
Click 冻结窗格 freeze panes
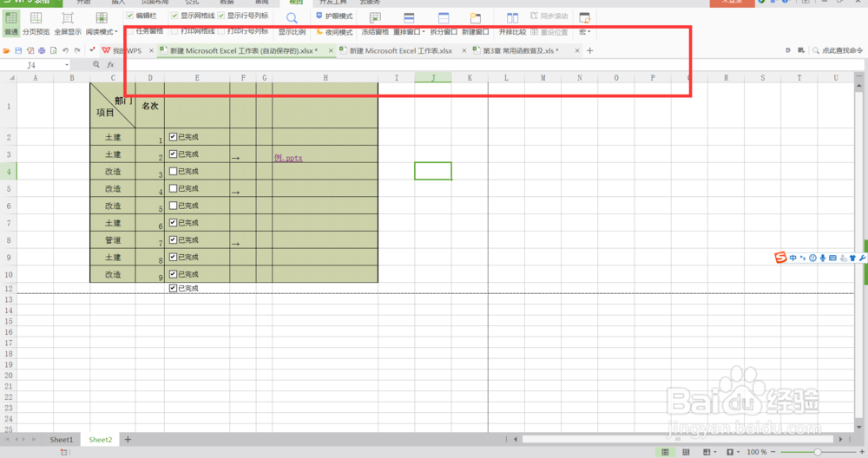375,23
